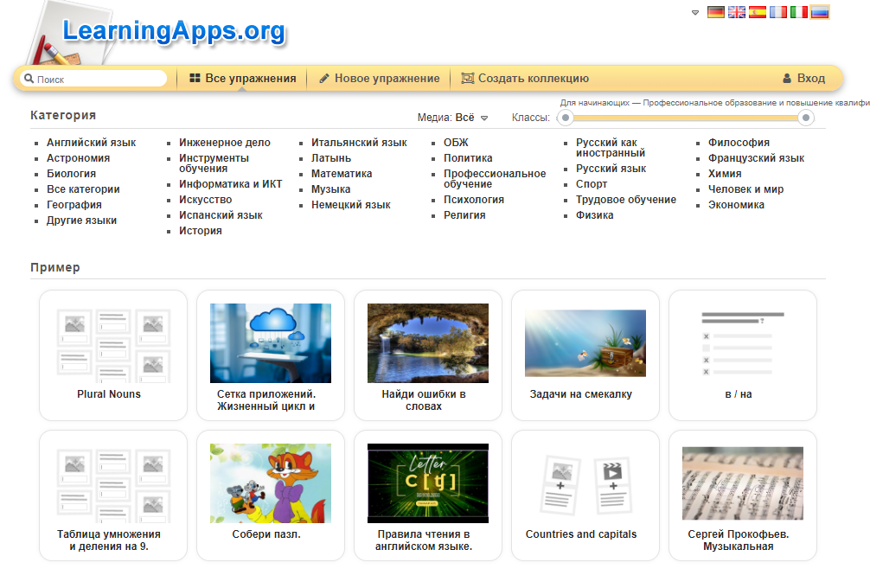This screenshot has width=870, height=588.
Task: Open category Трудовое обучение
Action: pos(626,200)
